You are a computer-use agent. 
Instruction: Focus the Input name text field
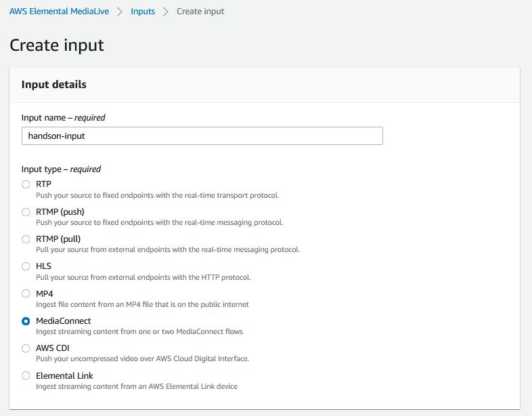[x=202, y=136]
